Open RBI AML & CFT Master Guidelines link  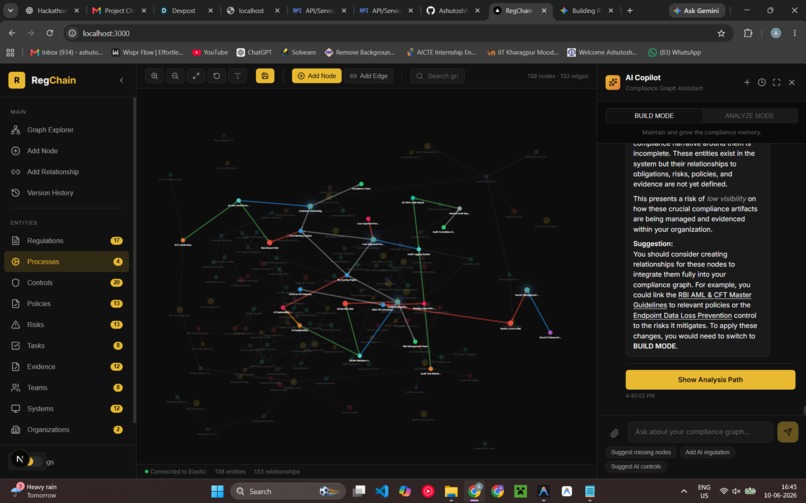tap(692, 300)
